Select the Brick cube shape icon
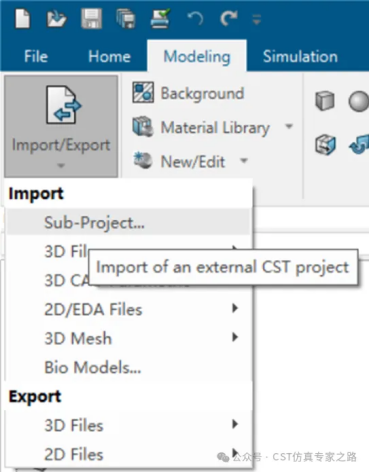The height and width of the screenshot is (473, 369). (x=325, y=101)
